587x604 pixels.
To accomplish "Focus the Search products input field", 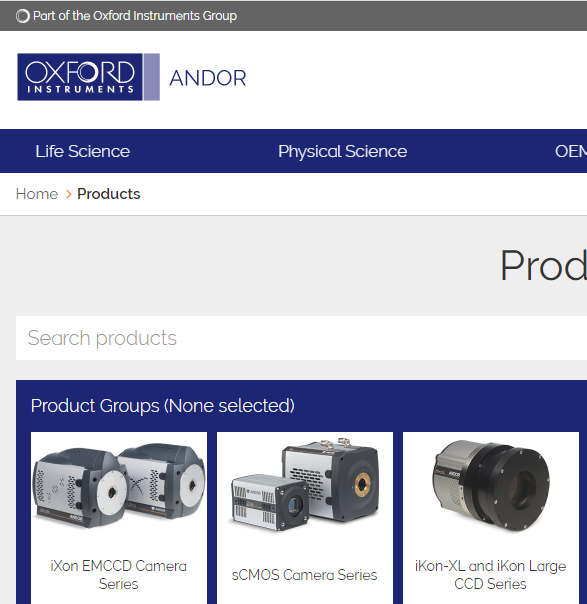I will [301, 338].
